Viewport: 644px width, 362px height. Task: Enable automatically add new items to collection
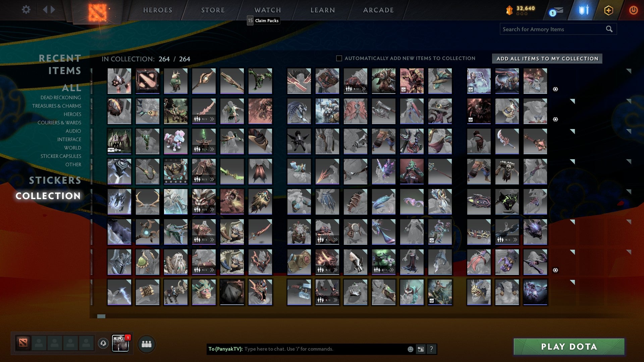339,58
